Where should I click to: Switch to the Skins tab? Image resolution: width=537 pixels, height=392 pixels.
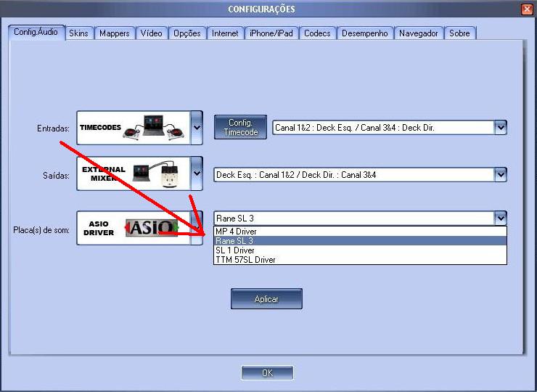click(79, 33)
